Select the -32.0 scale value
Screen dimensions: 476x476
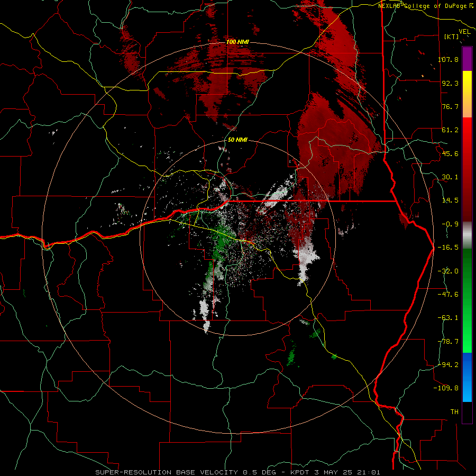pos(448,271)
